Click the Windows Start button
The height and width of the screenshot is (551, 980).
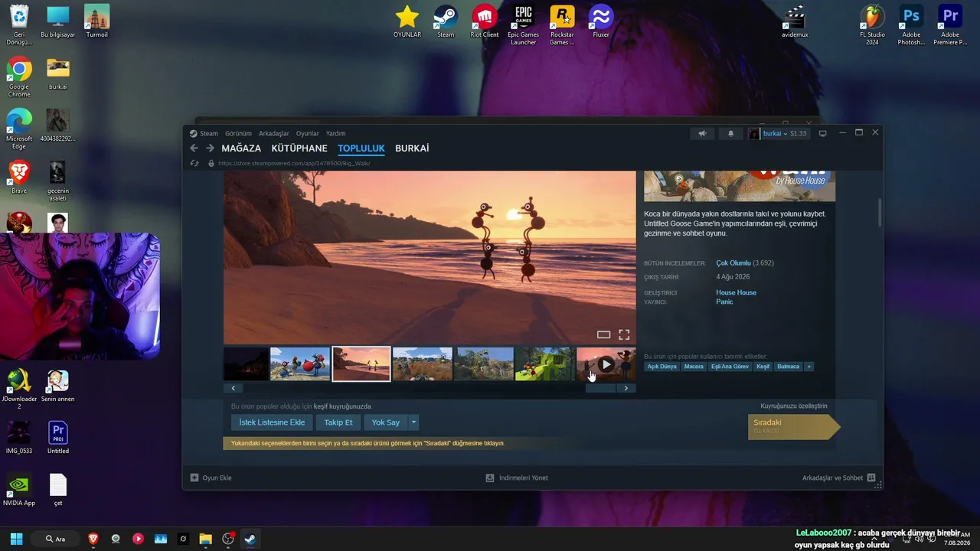[16, 539]
